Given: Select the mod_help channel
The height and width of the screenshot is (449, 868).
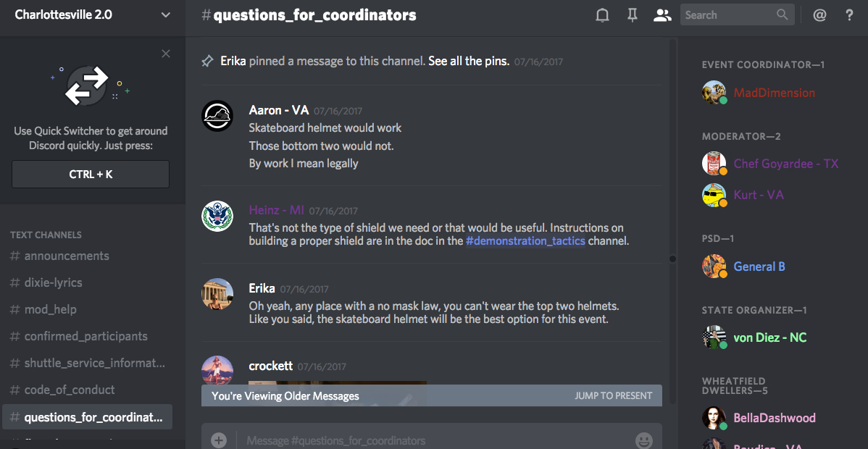Looking at the screenshot, I should pyautogui.click(x=50, y=309).
